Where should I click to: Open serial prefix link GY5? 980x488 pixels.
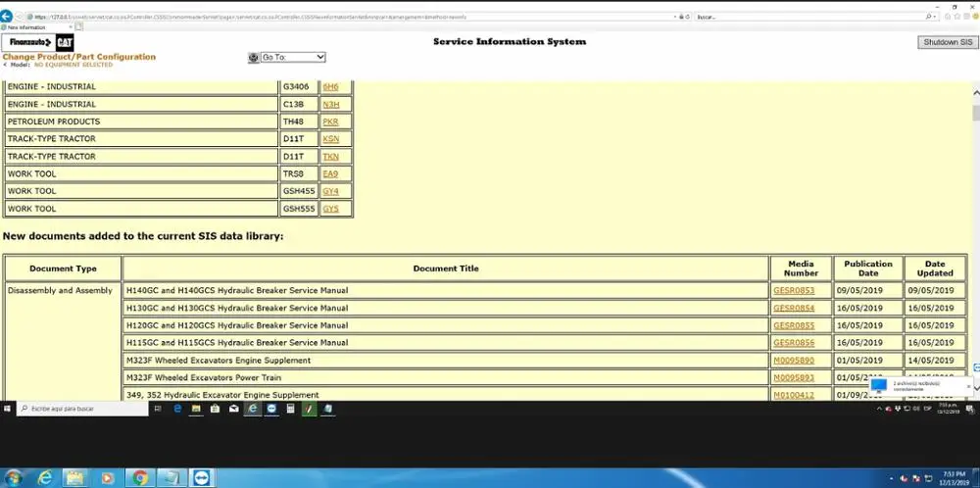tap(330, 209)
